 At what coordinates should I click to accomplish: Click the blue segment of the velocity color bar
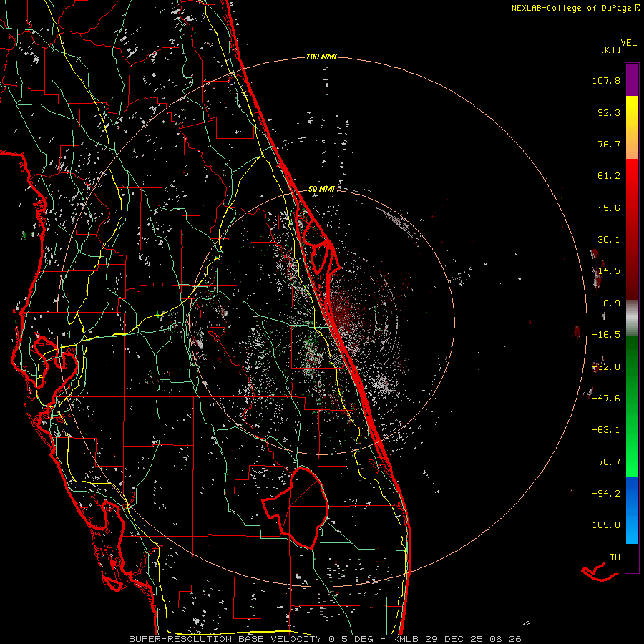pos(632,510)
